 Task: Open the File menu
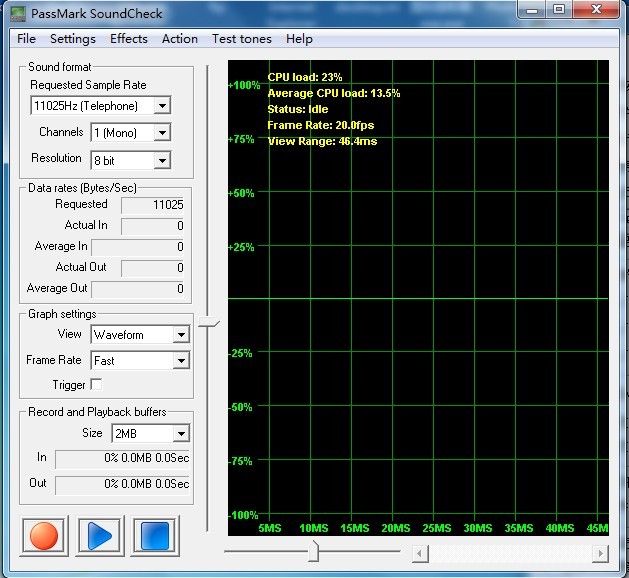point(27,39)
